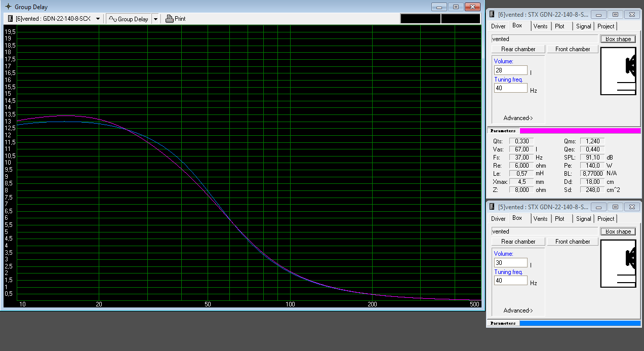Click the magenta plot color bar

pos(580,131)
